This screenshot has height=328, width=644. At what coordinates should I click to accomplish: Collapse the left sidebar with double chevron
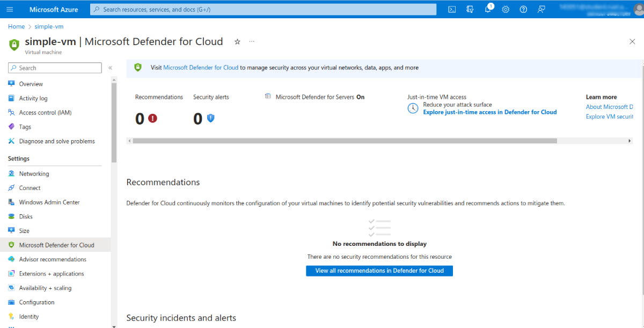(110, 68)
